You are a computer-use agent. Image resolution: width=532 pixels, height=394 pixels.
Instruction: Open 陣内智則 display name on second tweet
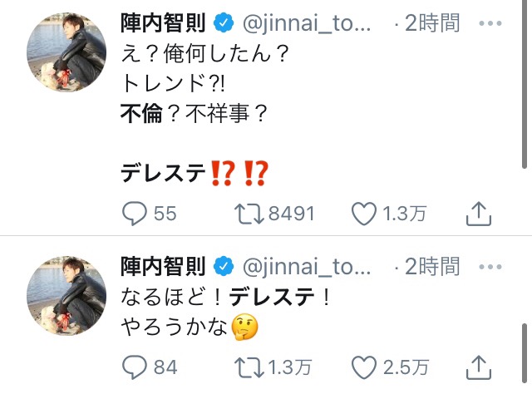click(x=162, y=266)
